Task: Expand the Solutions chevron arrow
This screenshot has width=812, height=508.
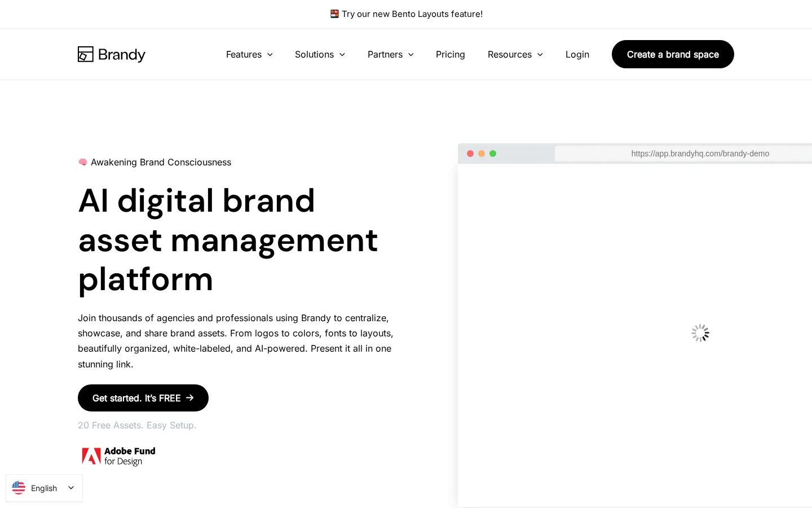Action: point(342,55)
